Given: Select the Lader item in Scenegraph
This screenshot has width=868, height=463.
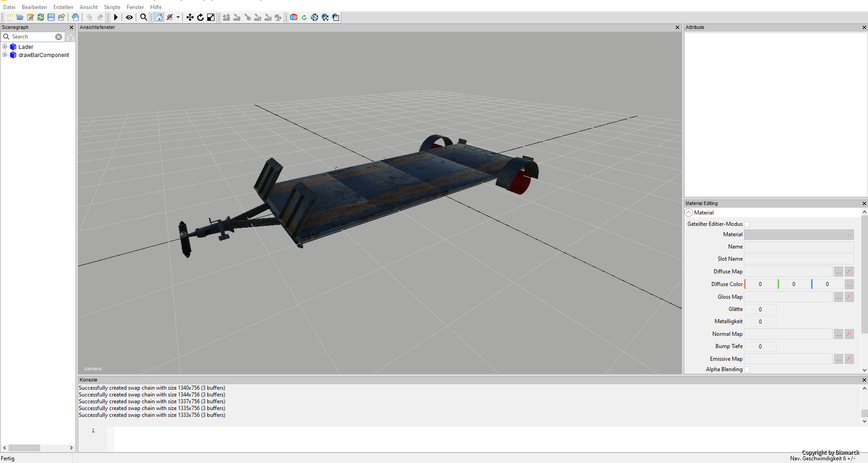Looking at the screenshot, I should pyautogui.click(x=26, y=47).
